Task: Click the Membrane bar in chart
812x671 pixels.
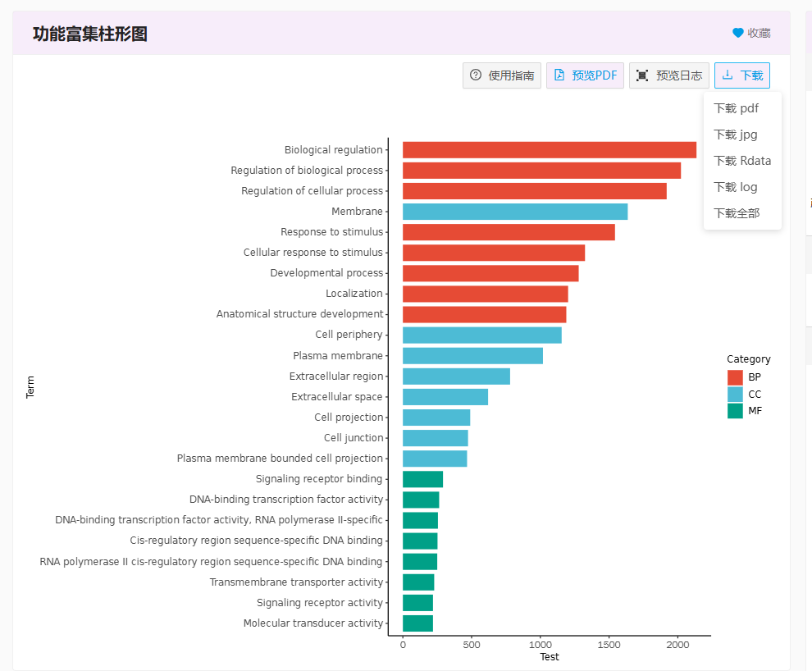Action: point(514,212)
